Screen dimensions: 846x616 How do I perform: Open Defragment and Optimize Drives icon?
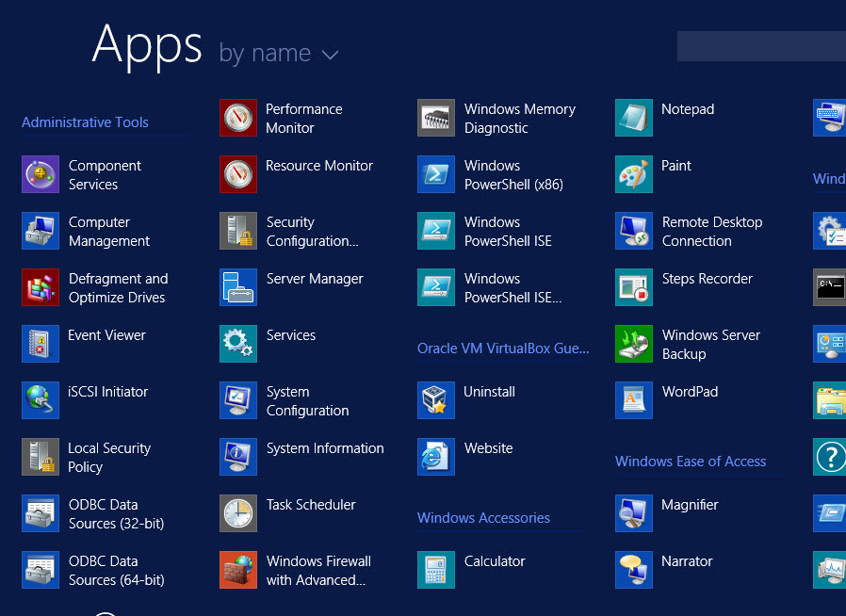click(41, 288)
